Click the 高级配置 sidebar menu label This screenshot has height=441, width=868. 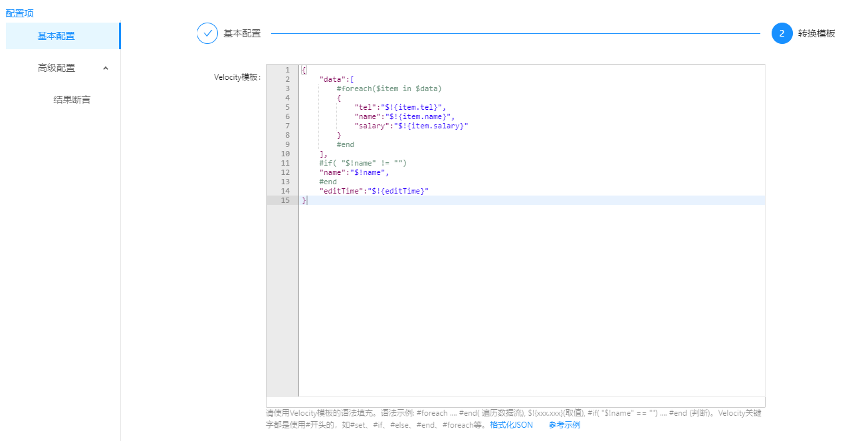pos(56,68)
